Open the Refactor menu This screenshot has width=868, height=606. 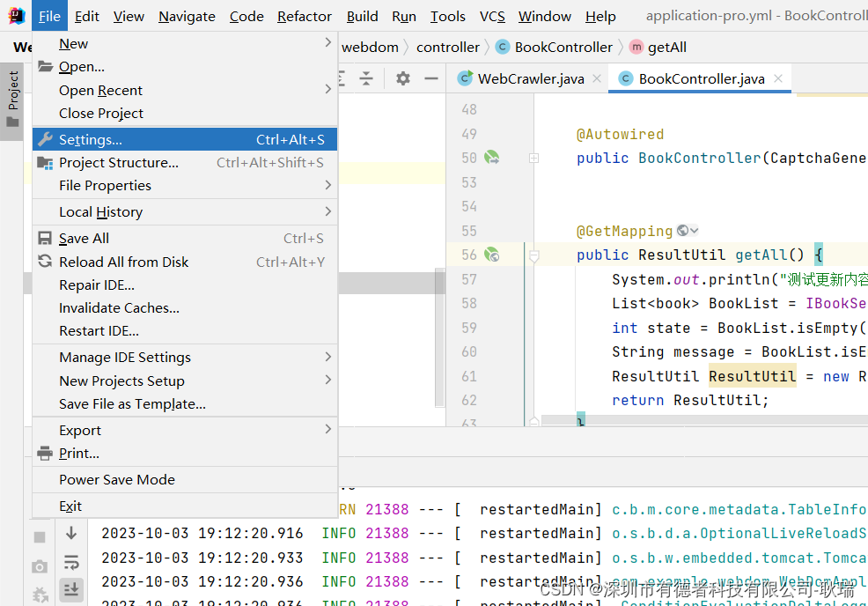point(304,15)
